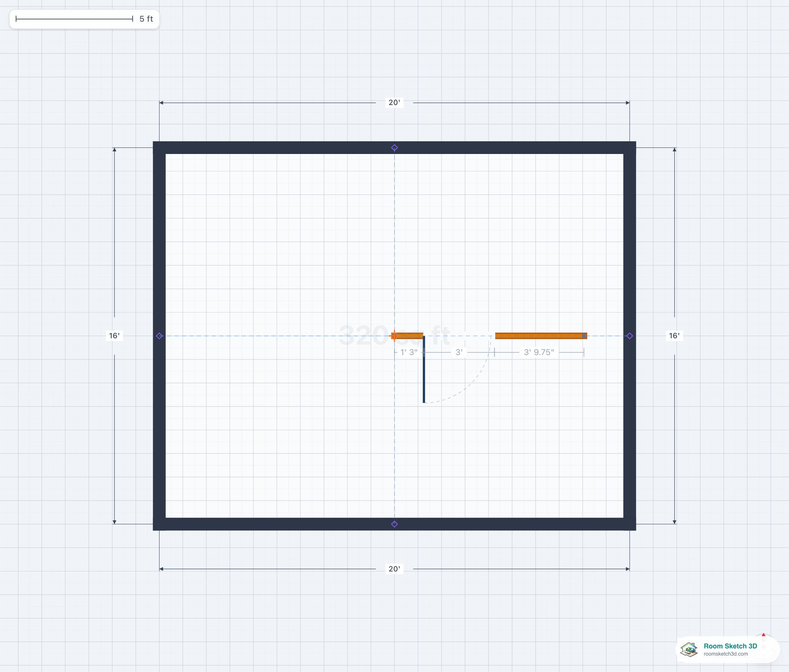Click the left 16' dimension label
Screen dimensions: 789x672
114,336
